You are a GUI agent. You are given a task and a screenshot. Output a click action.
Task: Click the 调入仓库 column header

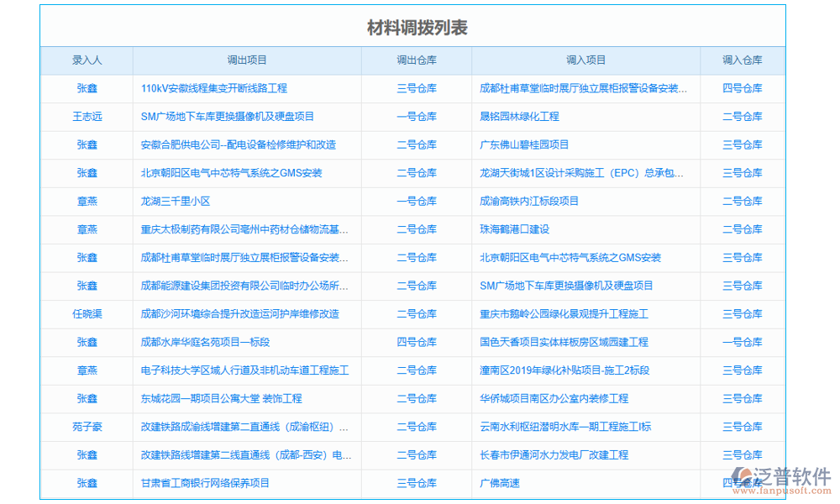click(x=743, y=60)
